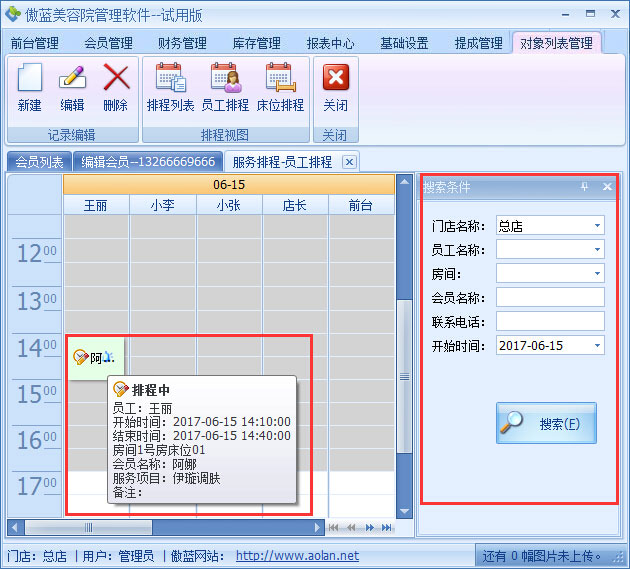Open the 财务管理 ribbon tab
630x569 pixels.
[182, 43]
